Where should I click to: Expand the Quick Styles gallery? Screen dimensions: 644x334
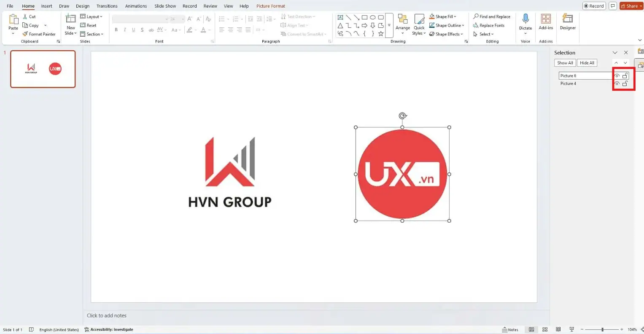click(x=419, y=25)
